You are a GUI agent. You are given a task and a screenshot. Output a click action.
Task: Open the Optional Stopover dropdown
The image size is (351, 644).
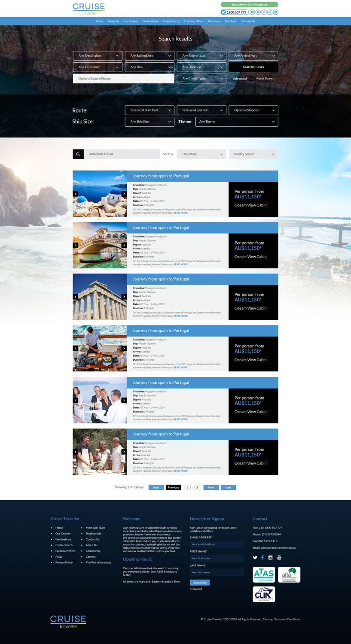[x=253, y=110]
